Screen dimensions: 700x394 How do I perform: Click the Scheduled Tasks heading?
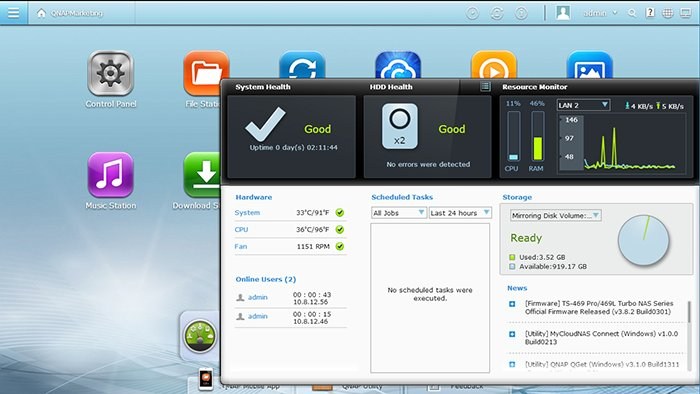click(402, 197)
